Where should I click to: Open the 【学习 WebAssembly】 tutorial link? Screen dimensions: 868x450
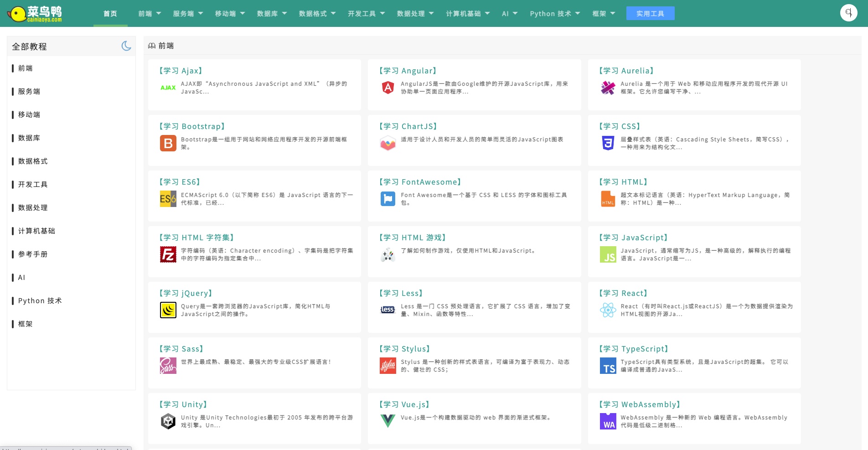pyautogui.click(x=639, y=404)
